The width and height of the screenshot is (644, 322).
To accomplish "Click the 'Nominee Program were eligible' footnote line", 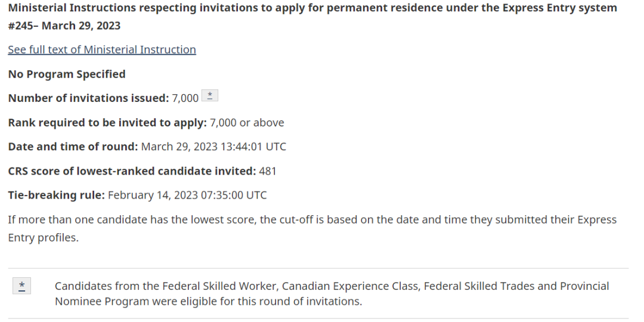I will click(x=208, y=302).
